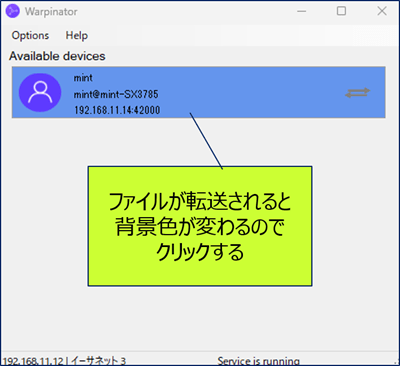Open the Options menu

coord(30,35)
